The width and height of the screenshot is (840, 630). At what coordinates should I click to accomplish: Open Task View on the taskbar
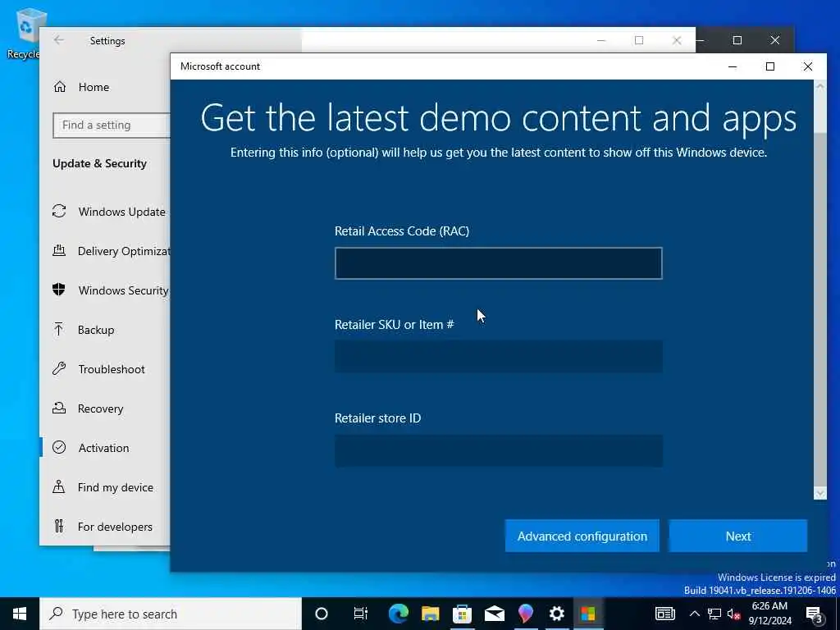pyautogui.click(x=361, y=614)
